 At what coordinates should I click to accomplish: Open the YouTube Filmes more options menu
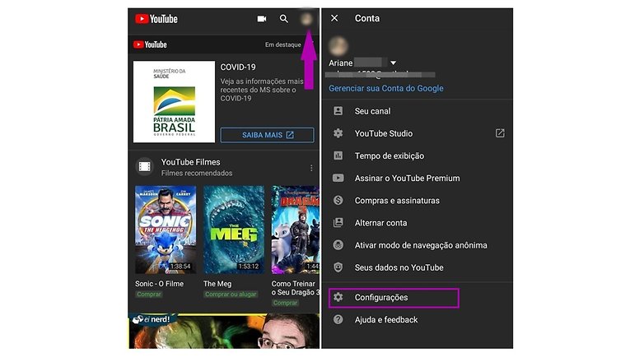click(x=311, y=168)
